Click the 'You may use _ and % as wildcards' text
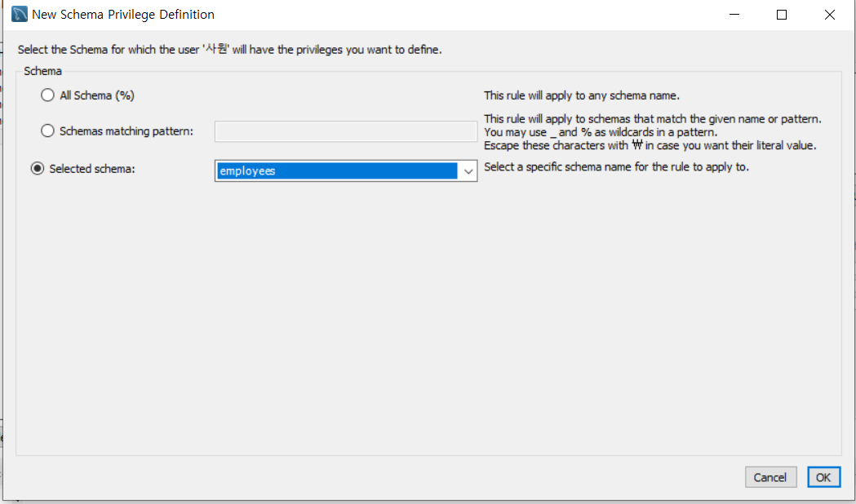 [601, 132]
